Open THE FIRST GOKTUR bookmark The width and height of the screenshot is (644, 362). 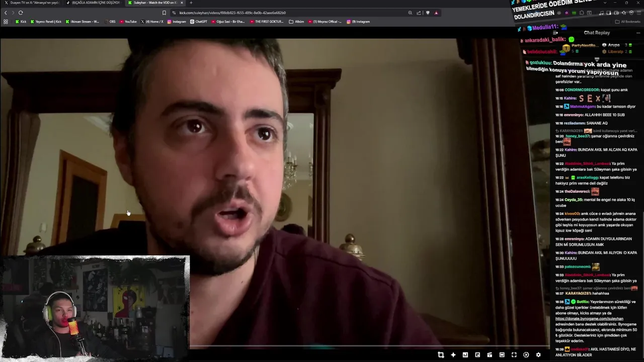[x=267, y=22]
